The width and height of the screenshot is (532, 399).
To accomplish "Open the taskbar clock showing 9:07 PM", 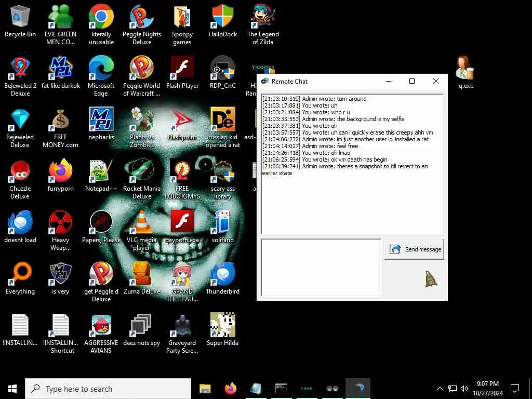I will [487, 389].
